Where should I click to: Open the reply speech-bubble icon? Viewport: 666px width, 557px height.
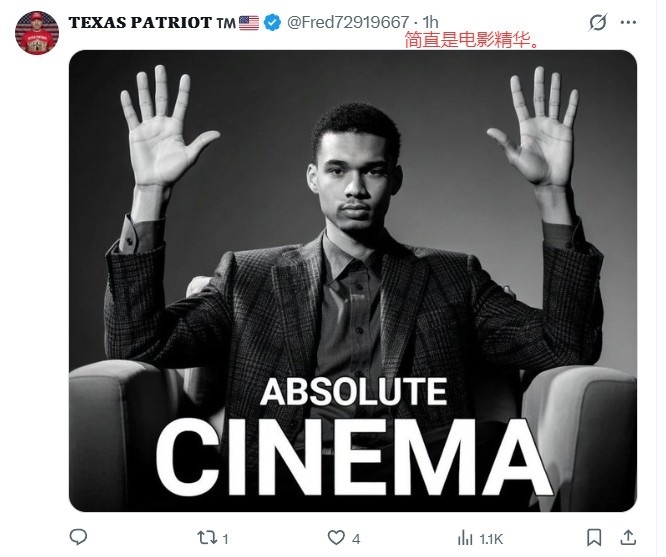point(78,537)
